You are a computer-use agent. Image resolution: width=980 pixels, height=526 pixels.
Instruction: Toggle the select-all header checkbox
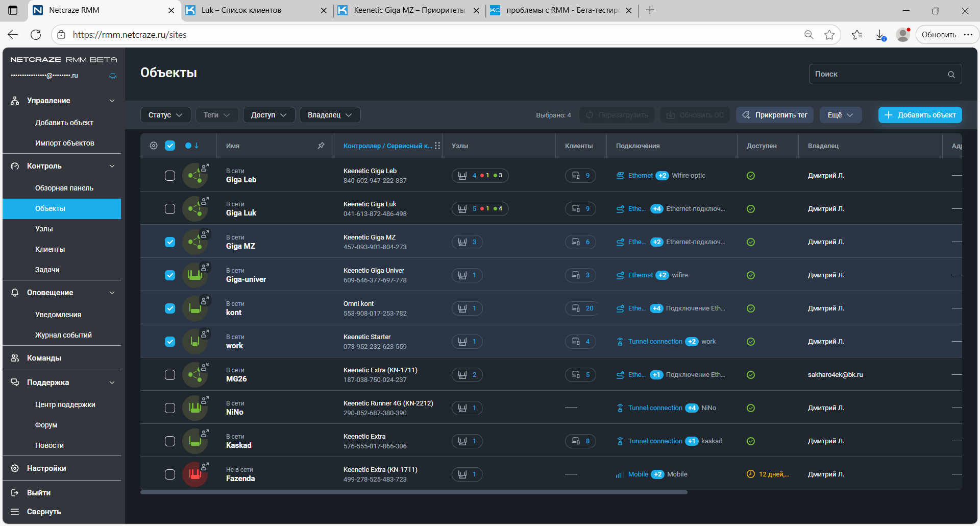coord(170,146)
